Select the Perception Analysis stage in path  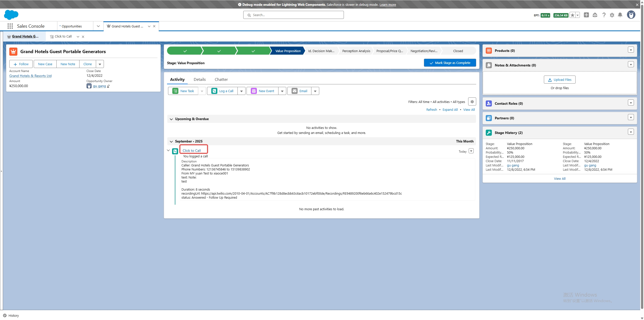click(x=356, y=51)
